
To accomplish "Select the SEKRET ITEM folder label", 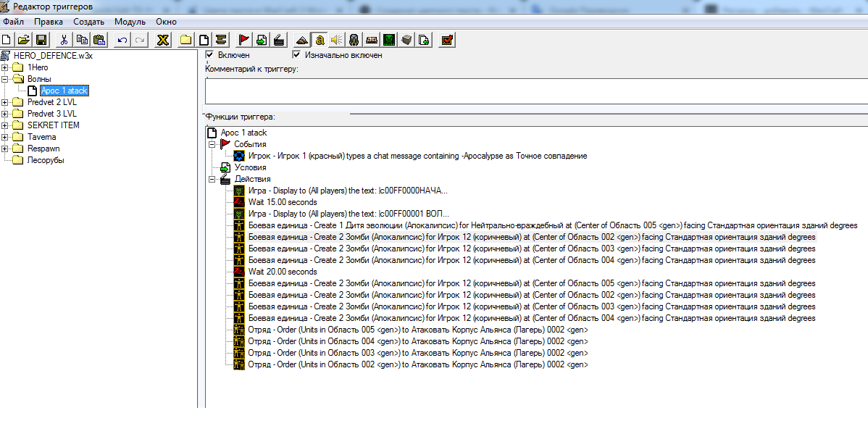I will click(53, 125).
